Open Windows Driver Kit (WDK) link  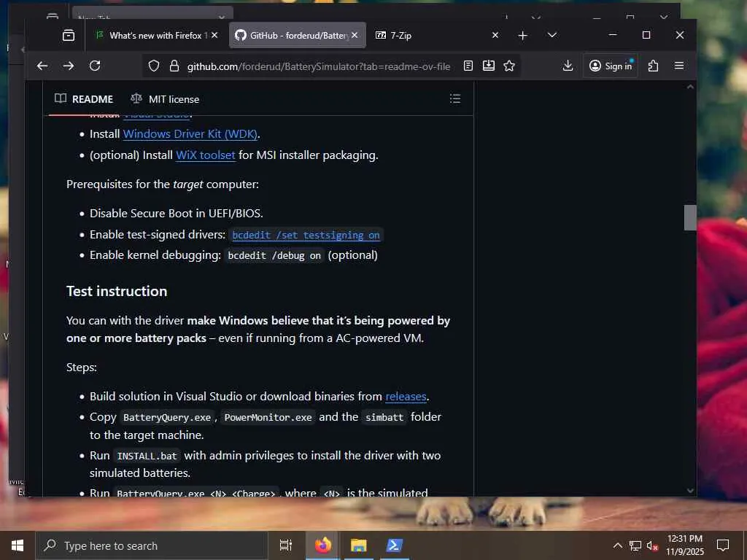(x=190, y=134)
